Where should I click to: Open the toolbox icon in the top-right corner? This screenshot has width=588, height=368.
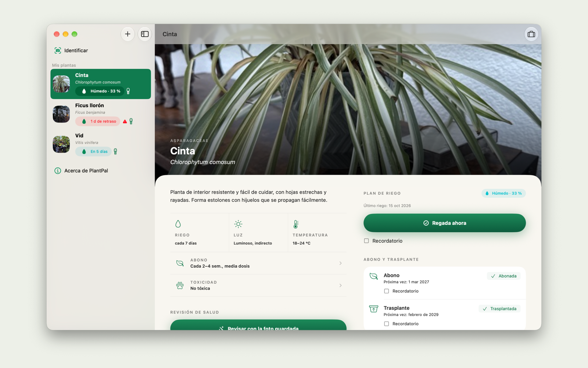(x=531, y=34)
